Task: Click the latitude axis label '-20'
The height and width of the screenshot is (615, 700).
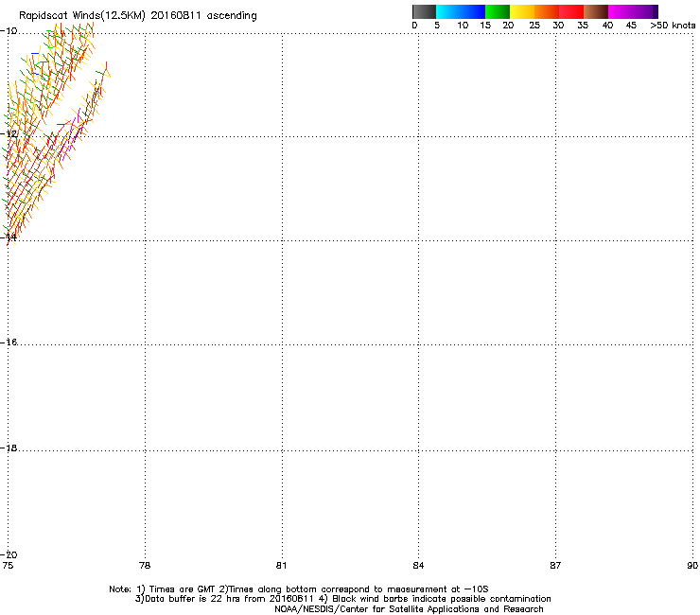Action: 9,554
